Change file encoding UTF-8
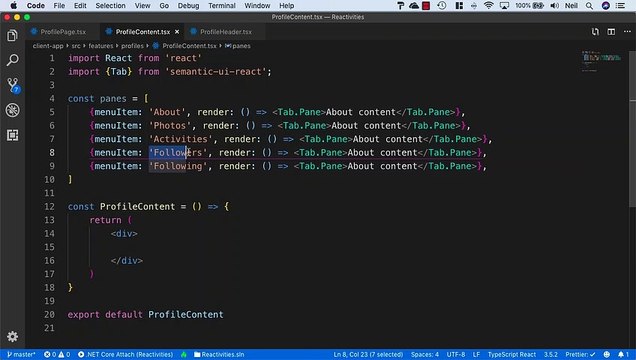The height and width of the screenshot is (360, 636). pyautogui.click(x=456, y=354)
